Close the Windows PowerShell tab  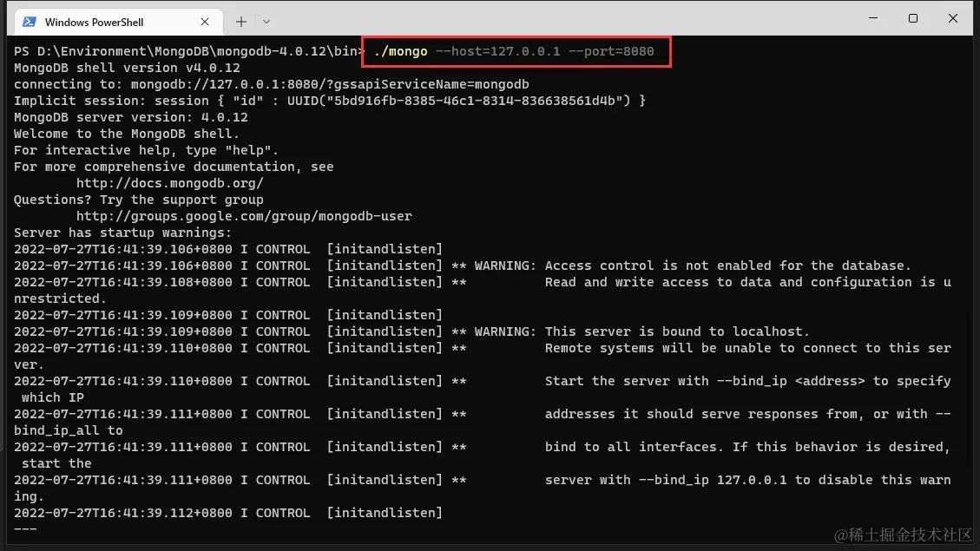pos(204,22)
